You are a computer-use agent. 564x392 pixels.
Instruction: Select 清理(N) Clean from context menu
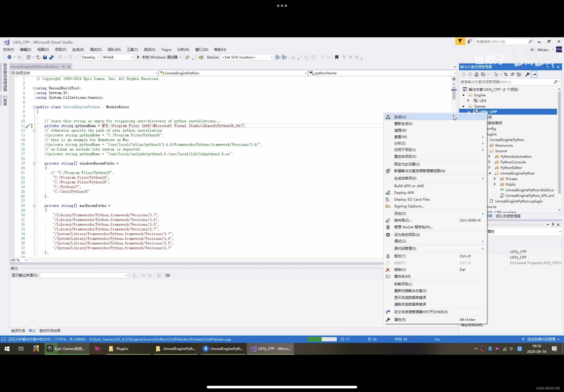tap(435, 131)
